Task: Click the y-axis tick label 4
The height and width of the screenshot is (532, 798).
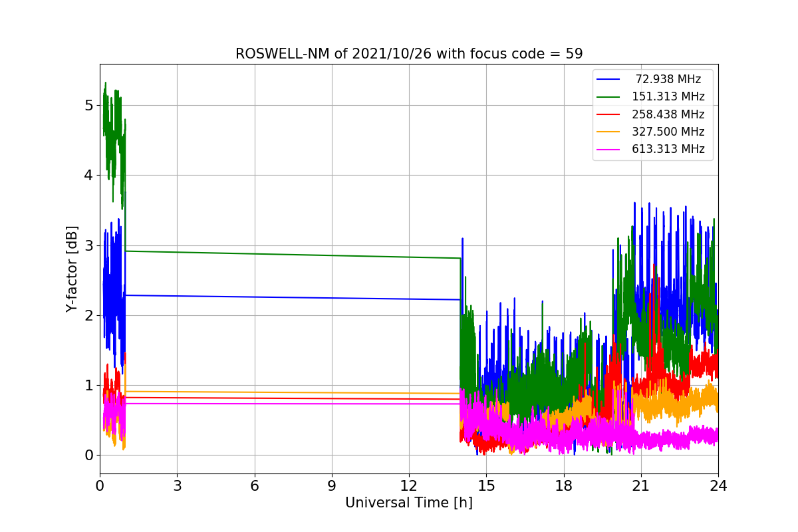Action: point(88,176)
